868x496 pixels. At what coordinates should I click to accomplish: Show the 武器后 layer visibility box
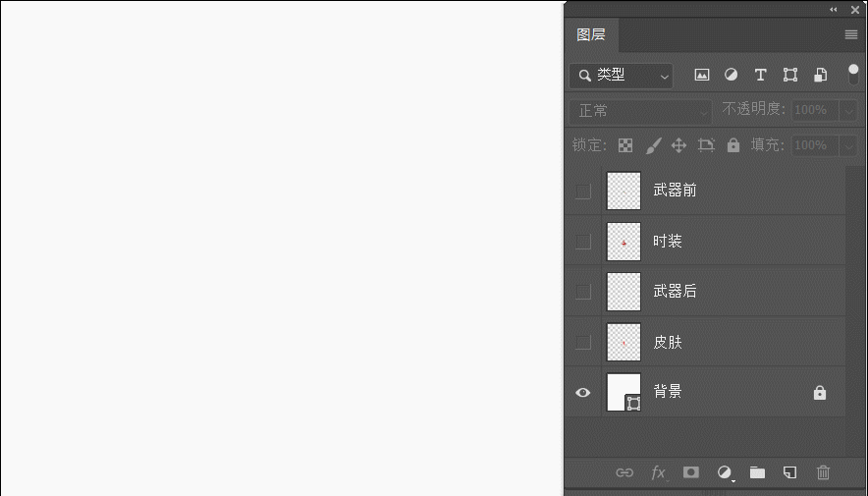coord(583,292)
